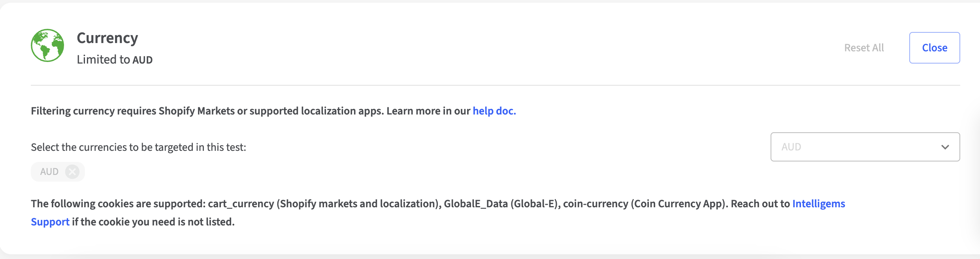Open the help doc link
The width and height of the screenshot is (980, 259).
(x=494, y=111)
